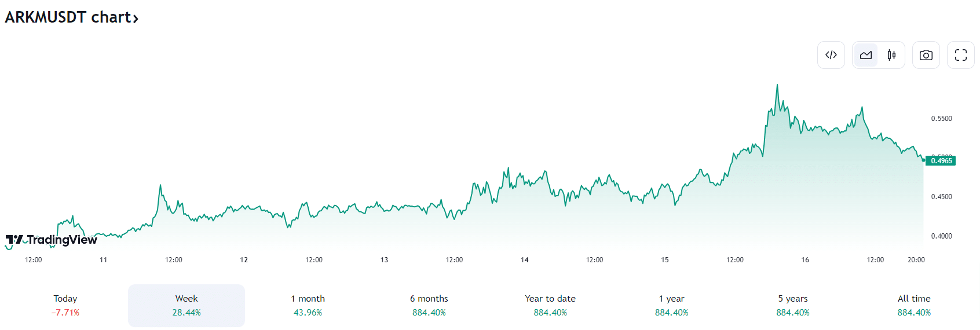Screen dimensions: 980x330
Task: Select the Today time range
Action: 65,305
